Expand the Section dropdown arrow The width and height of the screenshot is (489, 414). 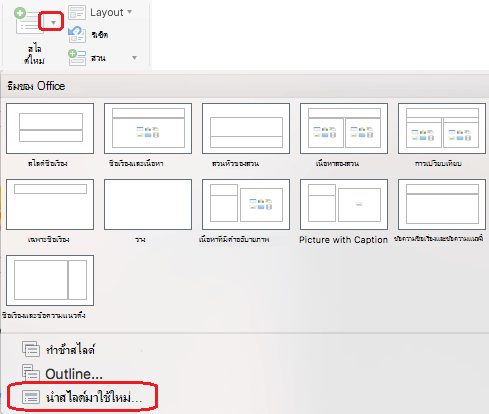[134, 58]
